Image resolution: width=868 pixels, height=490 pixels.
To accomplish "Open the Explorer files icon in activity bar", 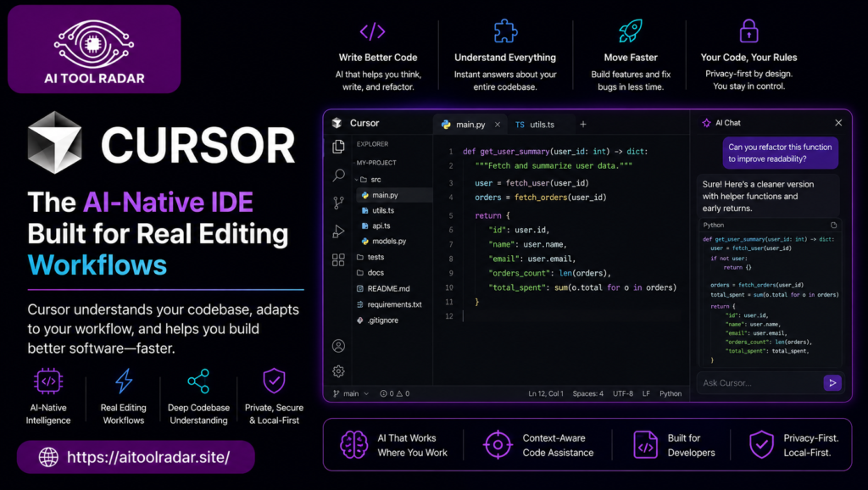I will (338, 147).
